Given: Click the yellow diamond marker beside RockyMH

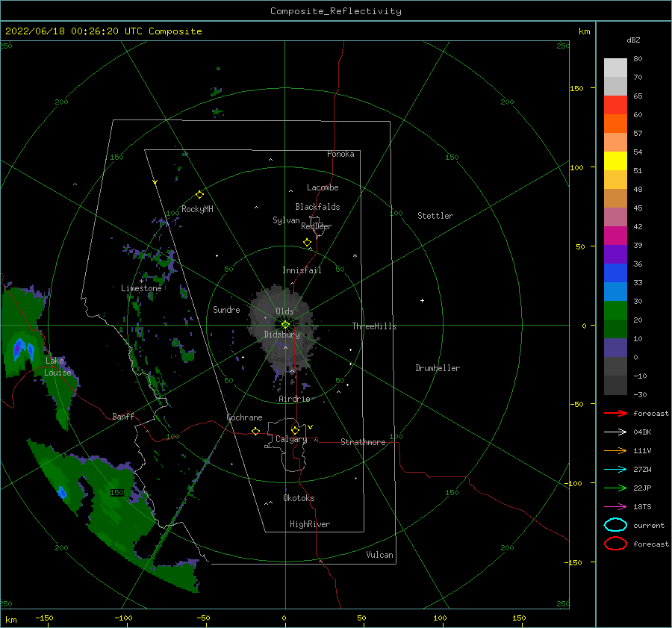Looking at the screenshot, I should [x=199, y=195].
